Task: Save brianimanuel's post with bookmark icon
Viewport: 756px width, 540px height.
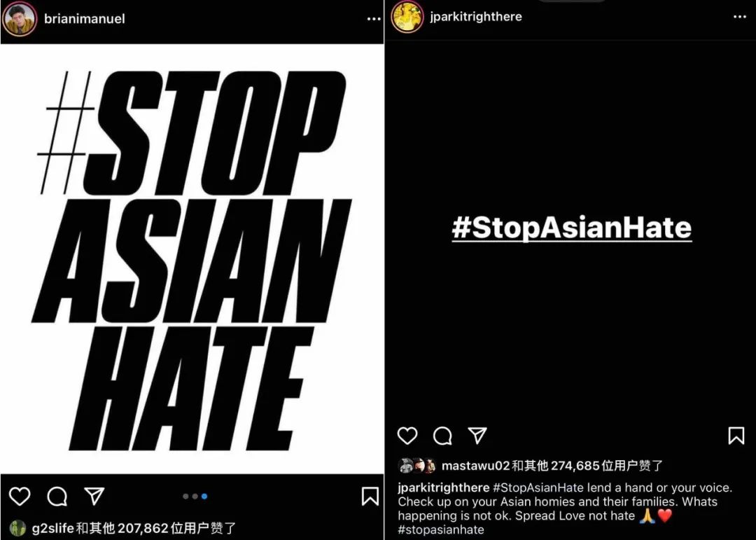Action: coord(370,496)
